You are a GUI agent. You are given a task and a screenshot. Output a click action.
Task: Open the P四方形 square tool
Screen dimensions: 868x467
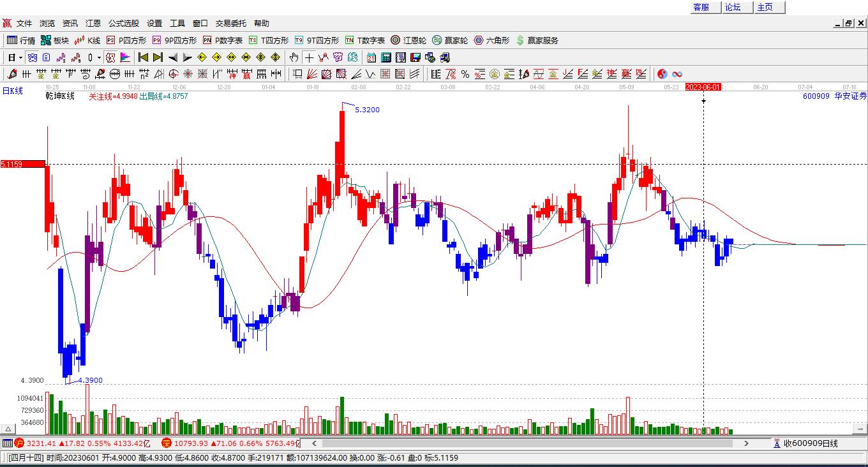(x=126, y=40)
